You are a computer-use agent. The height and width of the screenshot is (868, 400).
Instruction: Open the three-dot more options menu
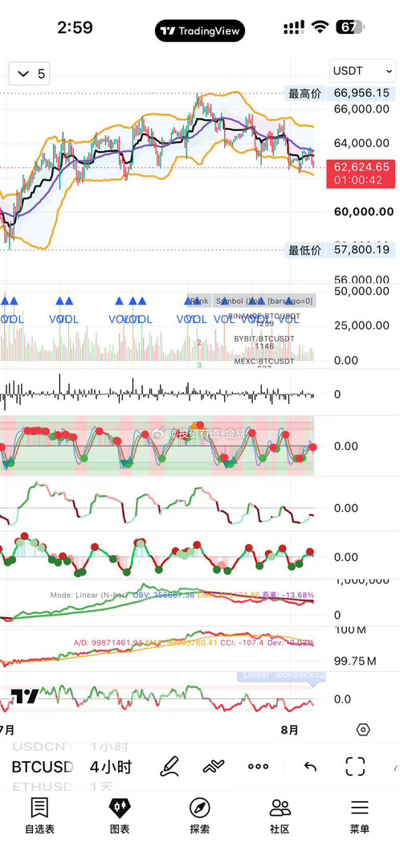258,767
